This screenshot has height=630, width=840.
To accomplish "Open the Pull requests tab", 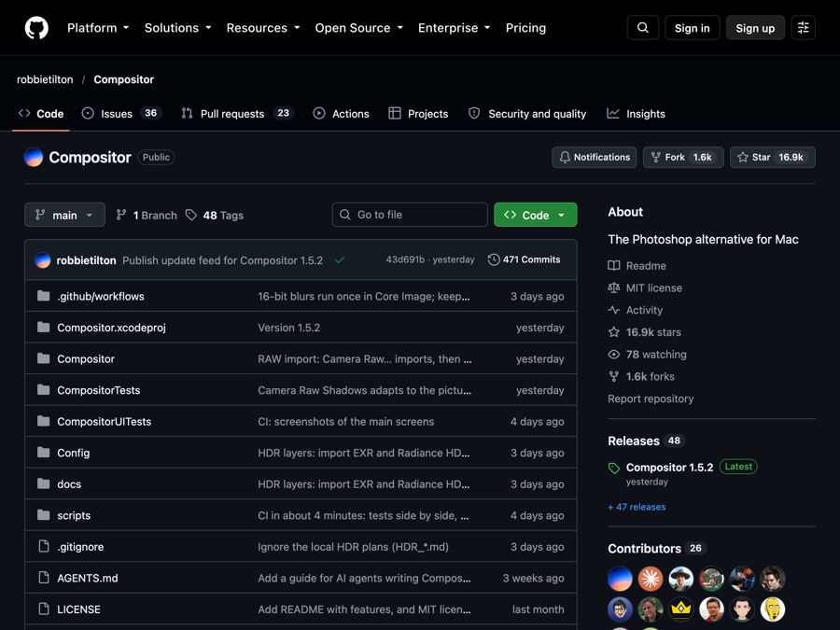I will (237, 114).
